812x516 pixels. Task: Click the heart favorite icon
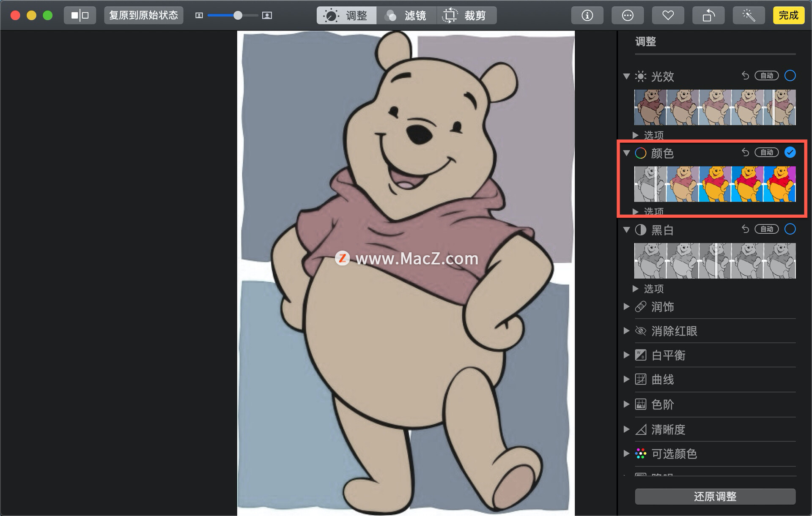click(668, 16)
